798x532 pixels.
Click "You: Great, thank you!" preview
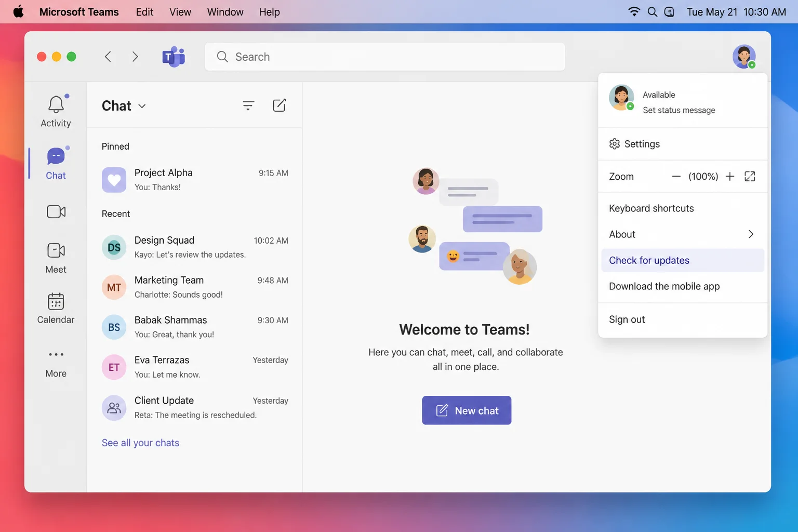click(174, 335)
